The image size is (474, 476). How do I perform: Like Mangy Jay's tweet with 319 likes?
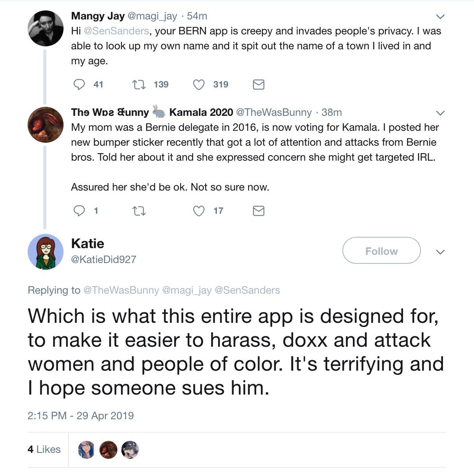(x=198, y=84)
